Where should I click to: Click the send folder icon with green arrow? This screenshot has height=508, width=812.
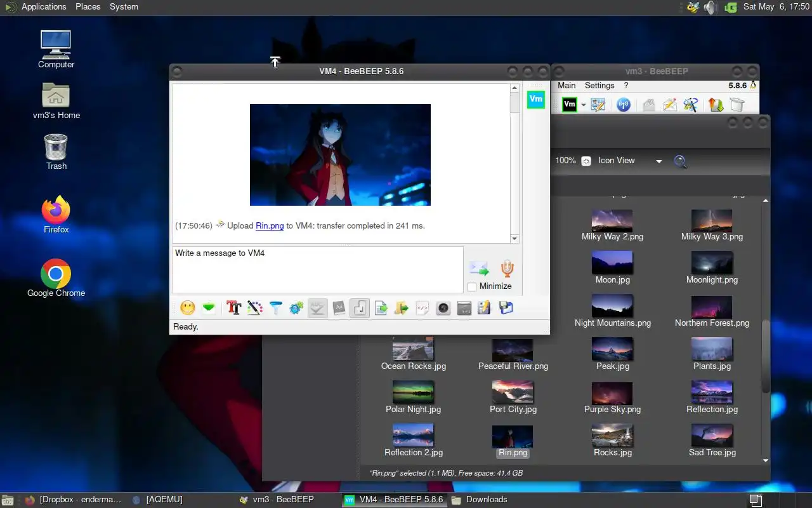[401, 308]
